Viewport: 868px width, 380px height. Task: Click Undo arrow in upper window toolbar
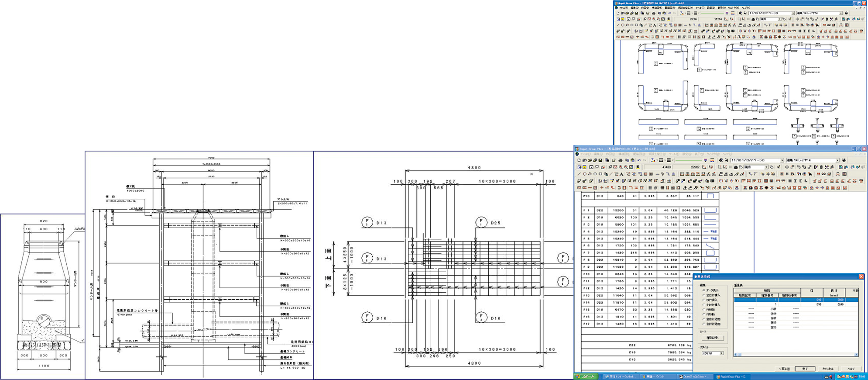click(x=670, y=14)
